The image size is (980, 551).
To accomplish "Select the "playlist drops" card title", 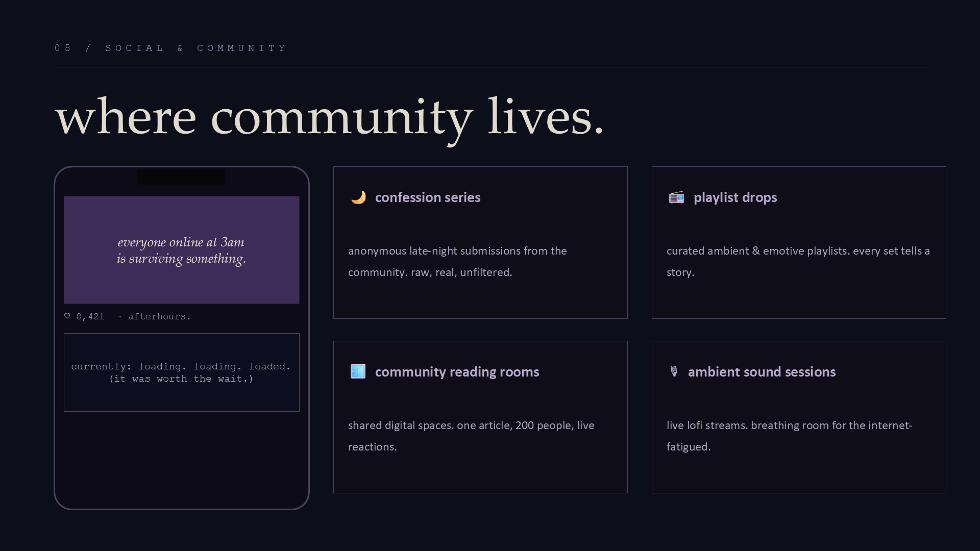I will 735,197.
